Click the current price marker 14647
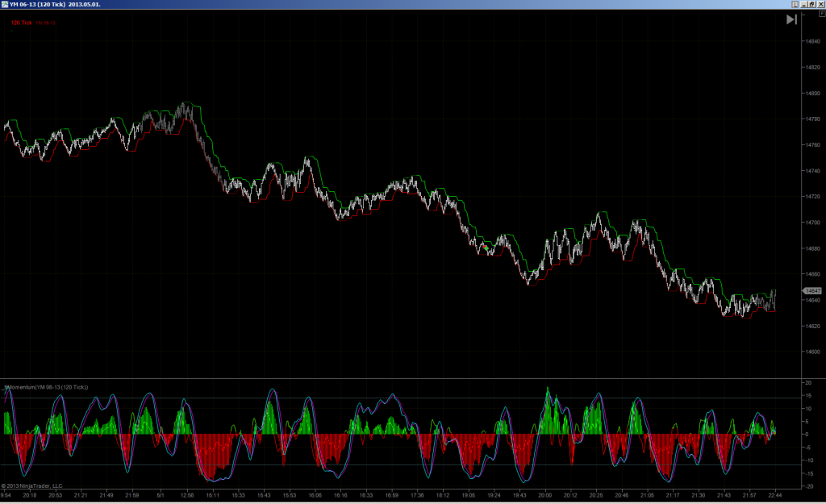The height and width of the screenshot is (504, 826). [811, 291]
